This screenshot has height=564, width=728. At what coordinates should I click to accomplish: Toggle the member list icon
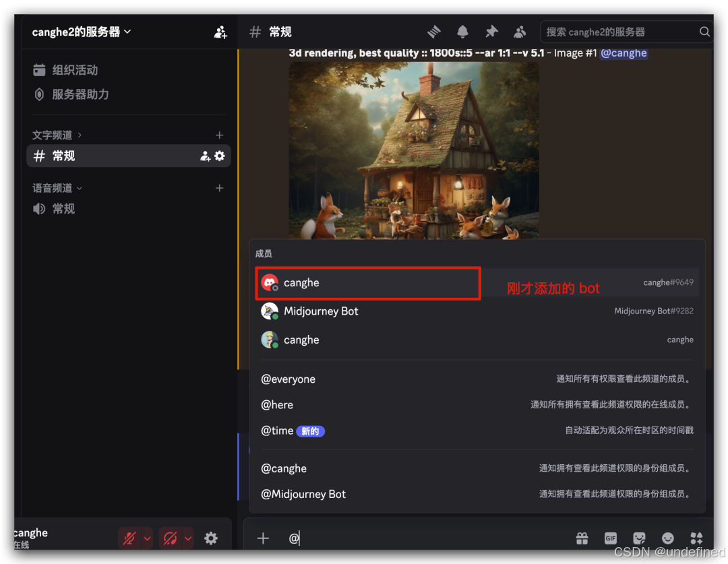520,31
